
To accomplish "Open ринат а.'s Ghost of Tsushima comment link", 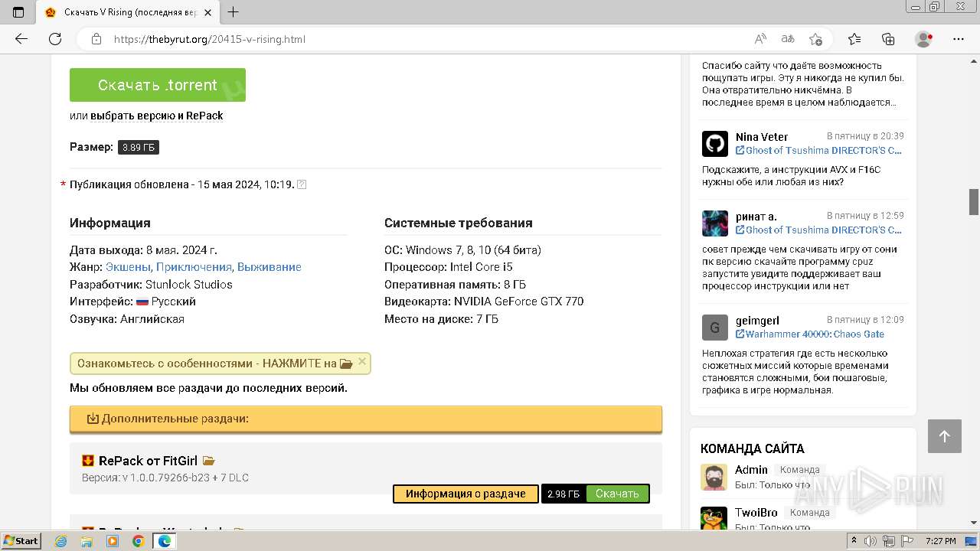I will pos(819,230).
